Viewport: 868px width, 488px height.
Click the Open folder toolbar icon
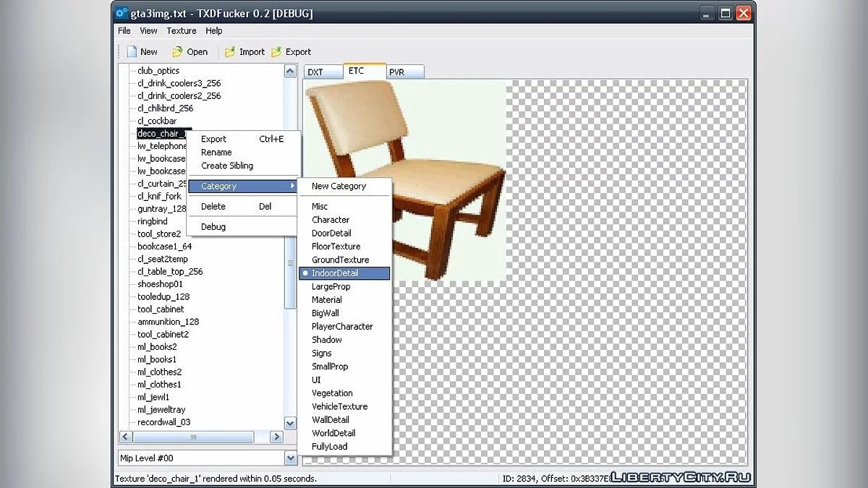[x=177, y=52]
